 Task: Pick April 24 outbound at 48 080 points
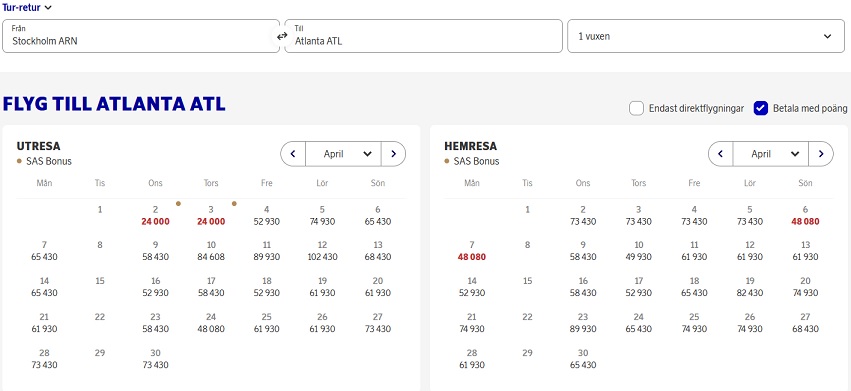(211, 323)
